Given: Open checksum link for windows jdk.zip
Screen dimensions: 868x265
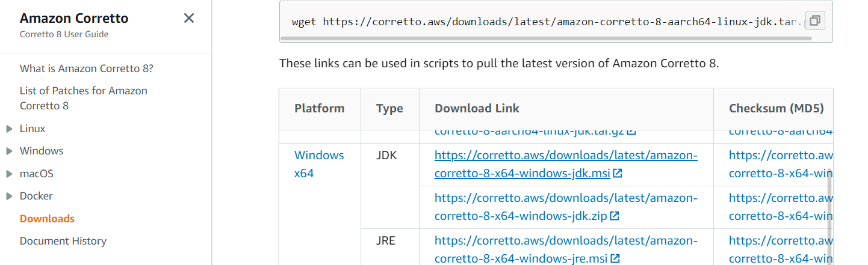Looking at the screenshot, I should click(781, 206).
